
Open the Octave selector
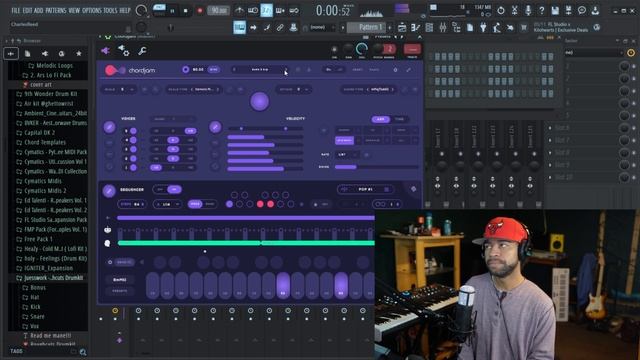[293, 89]
